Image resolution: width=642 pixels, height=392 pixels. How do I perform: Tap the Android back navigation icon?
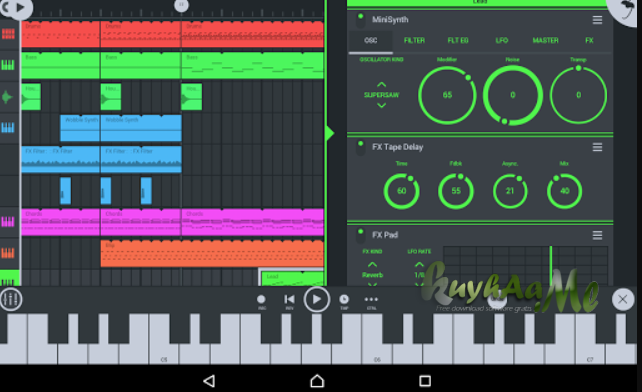pyautogui.click(x=209, y=381)
